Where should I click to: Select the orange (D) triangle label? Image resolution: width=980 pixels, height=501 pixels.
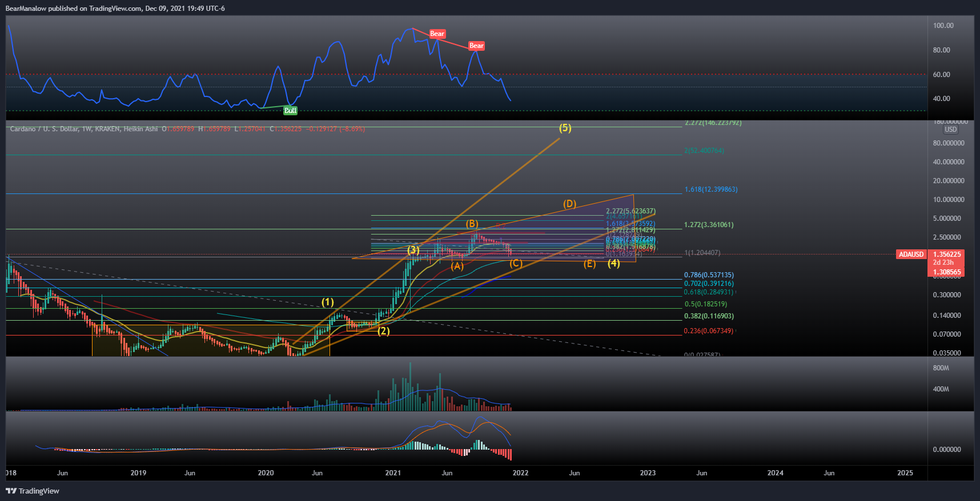point(569,204)
